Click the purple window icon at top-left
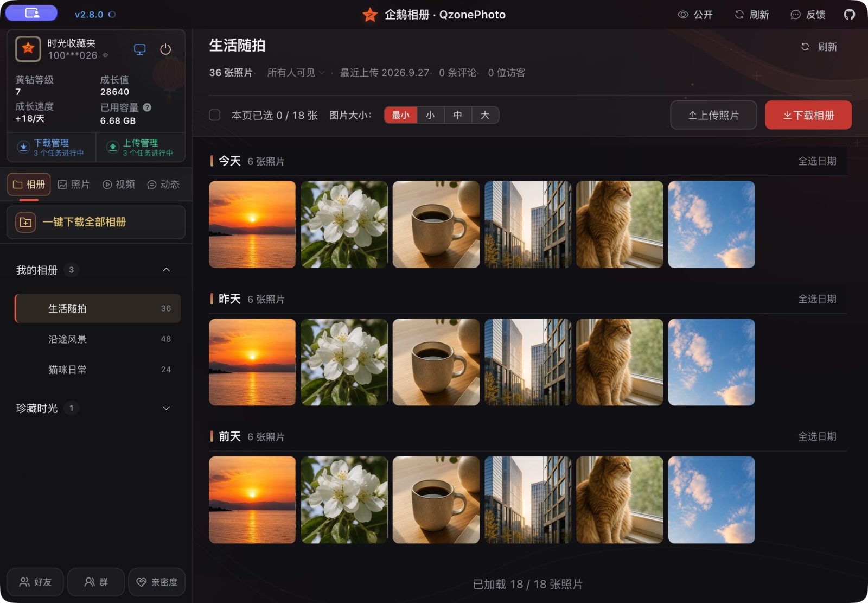Viewport: 868px width, 603px height. [31, 13]
